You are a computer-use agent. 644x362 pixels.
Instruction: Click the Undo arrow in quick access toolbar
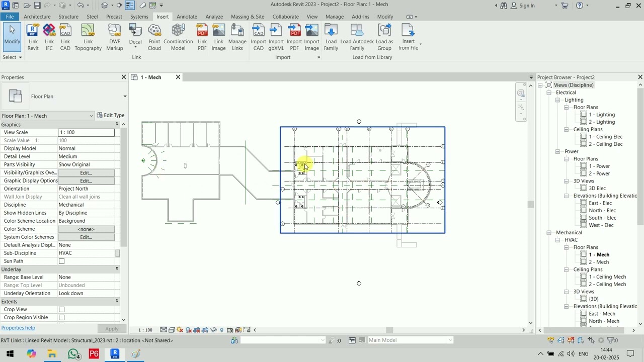click(80, 6)
